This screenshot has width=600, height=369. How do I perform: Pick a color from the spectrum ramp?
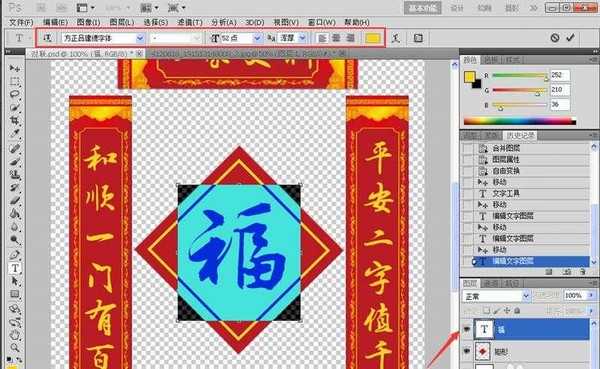tap(520, 122)
